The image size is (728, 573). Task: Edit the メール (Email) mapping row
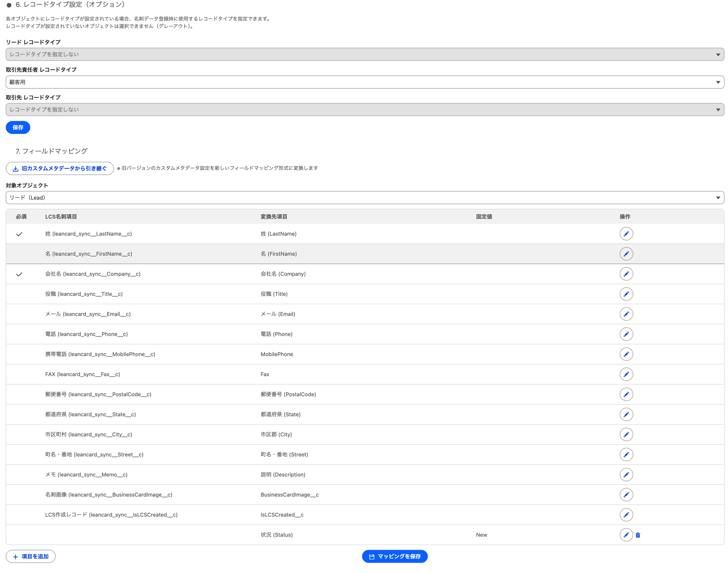pyautogui.click(x=626, y=314)
